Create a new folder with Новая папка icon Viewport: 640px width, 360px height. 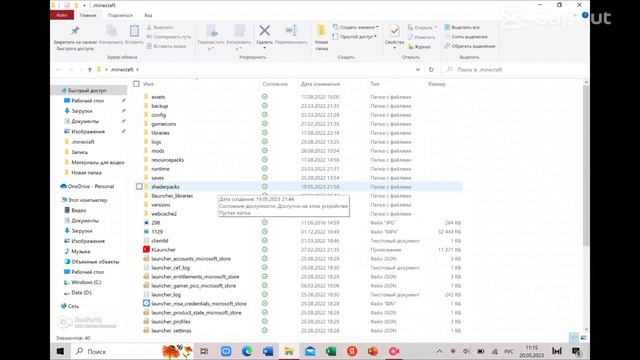point(321,31)
